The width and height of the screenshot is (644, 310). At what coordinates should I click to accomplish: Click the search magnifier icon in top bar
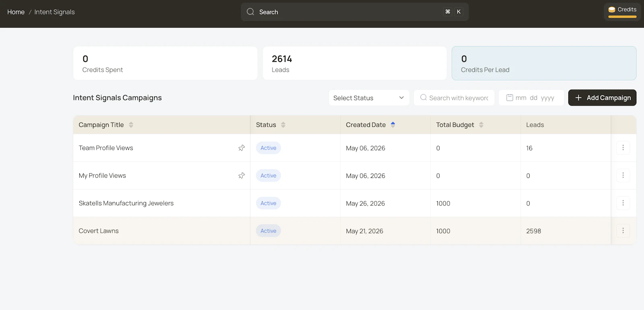(250, 12)
